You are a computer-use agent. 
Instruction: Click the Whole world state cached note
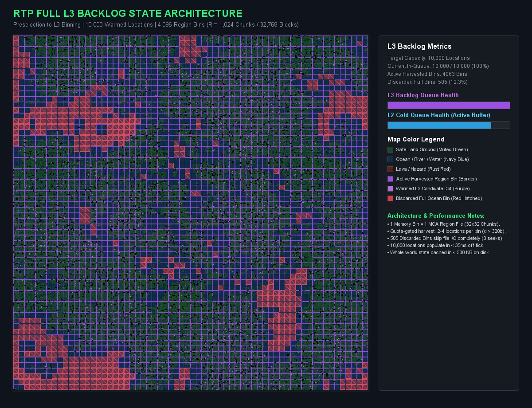point(439,252)
